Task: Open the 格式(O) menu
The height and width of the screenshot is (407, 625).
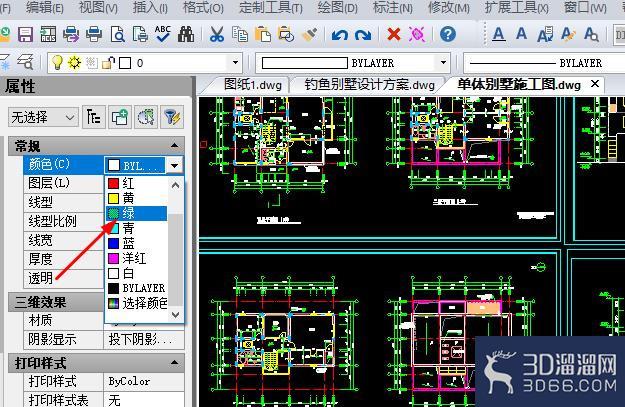Action: click(x=203, y=7)
